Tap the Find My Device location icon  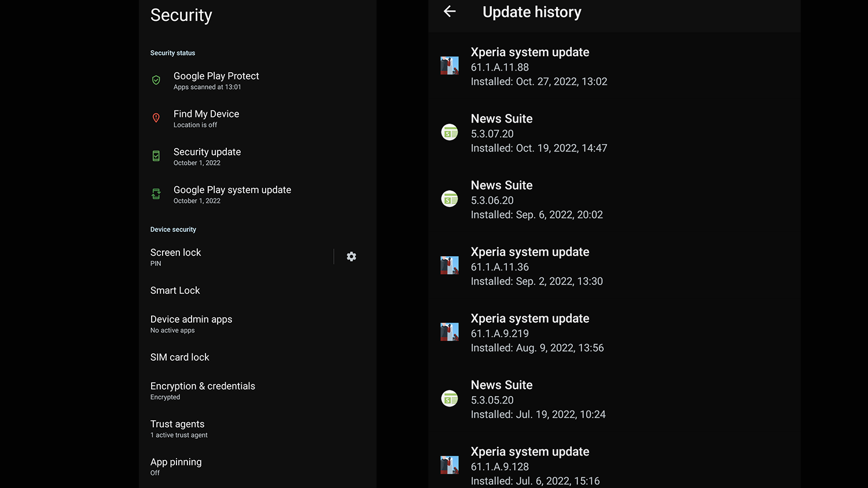(156, 119)
